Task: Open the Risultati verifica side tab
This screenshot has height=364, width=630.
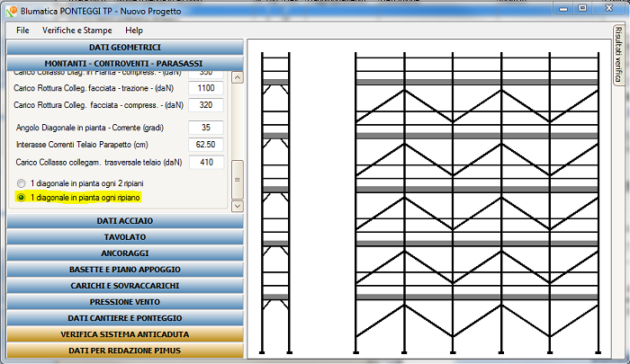Action: click(619, 57)
